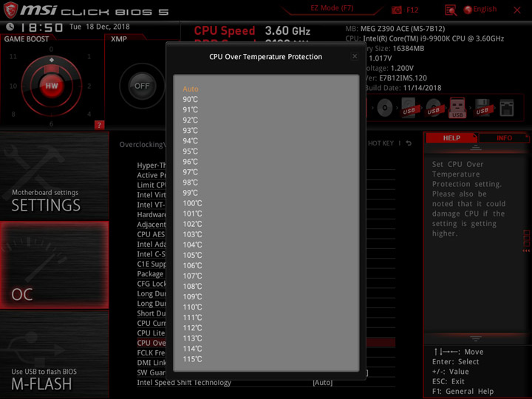Open the BIOS search magnifier icon
The height and width of the screenshot is (399, 532).
tap(451, 10)
